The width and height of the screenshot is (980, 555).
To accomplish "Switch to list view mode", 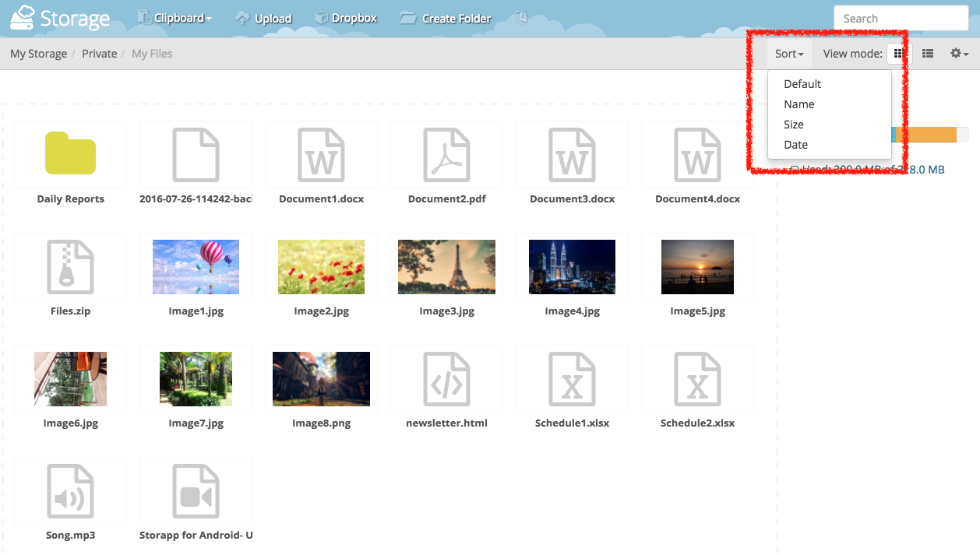I will tap(928, 54).
